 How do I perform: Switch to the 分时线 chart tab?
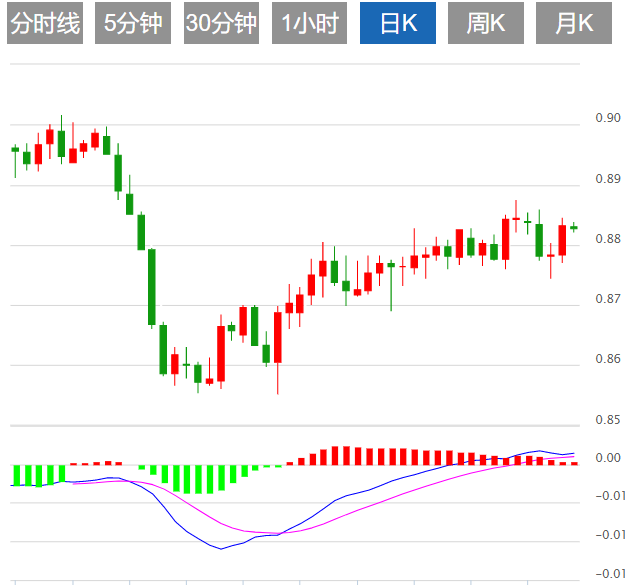(x=45, y=23)
